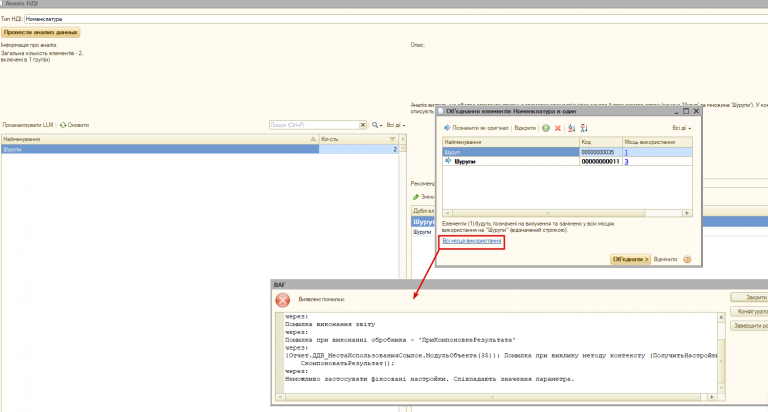
Task: Click the 'Завершити роботу' button in error window
Action: [749, 326]
